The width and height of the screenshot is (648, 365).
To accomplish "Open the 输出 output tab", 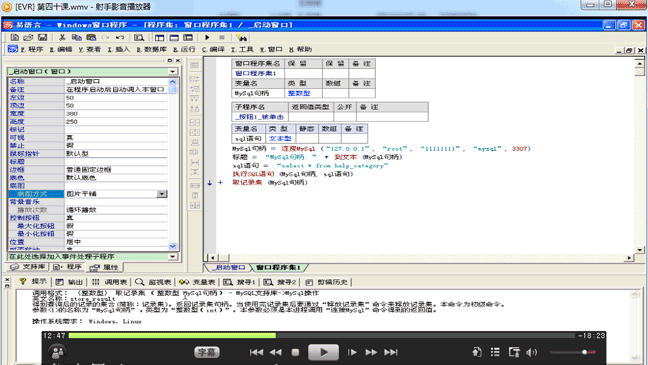I will point(69,282).
